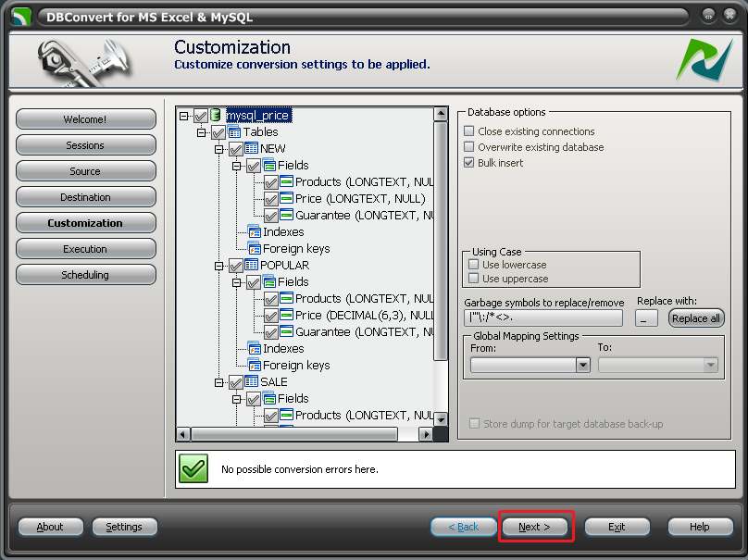
Task: Click the green DBConvert logo in the header
Action: pyautogui.click(x=704, y=60)
